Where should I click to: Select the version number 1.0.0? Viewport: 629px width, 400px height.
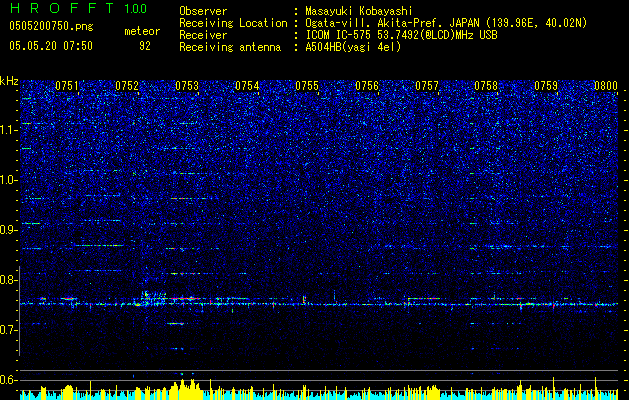coord(136,9)
